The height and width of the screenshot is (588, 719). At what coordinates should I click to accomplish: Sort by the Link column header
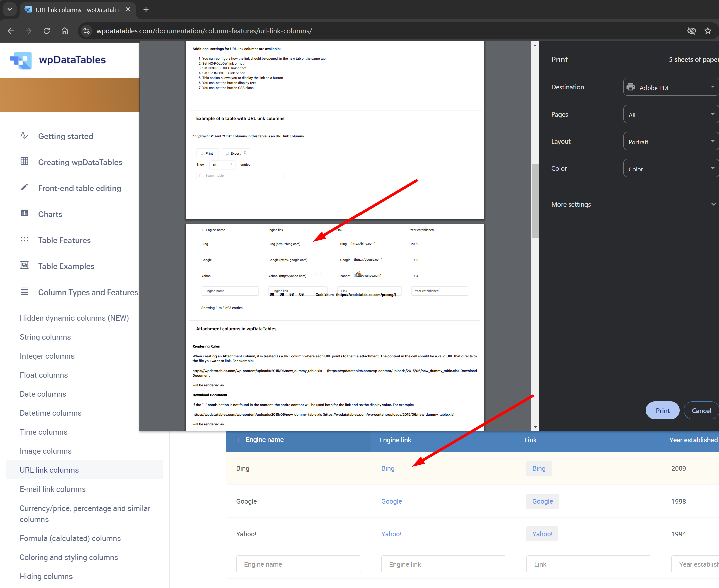530,440
